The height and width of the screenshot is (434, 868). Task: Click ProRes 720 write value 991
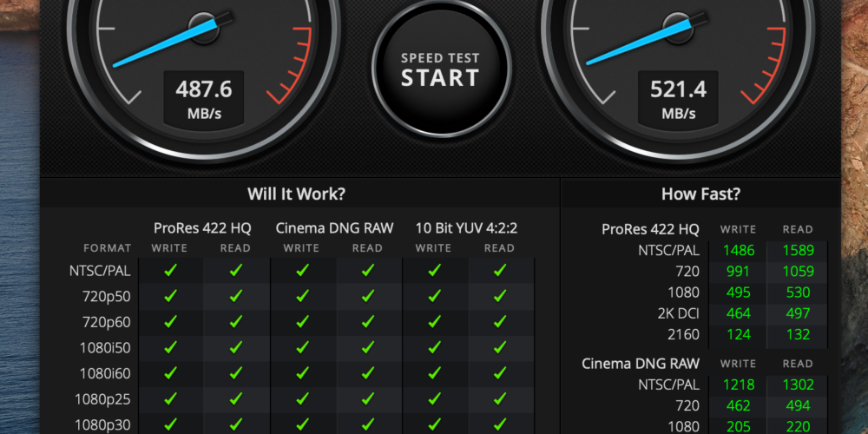[x=739, y=271]
